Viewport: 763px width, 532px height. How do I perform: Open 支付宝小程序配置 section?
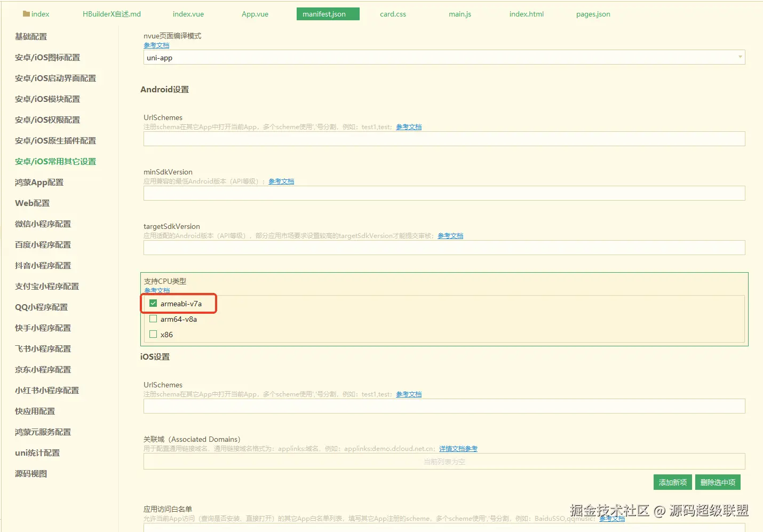tap(47, 286)
